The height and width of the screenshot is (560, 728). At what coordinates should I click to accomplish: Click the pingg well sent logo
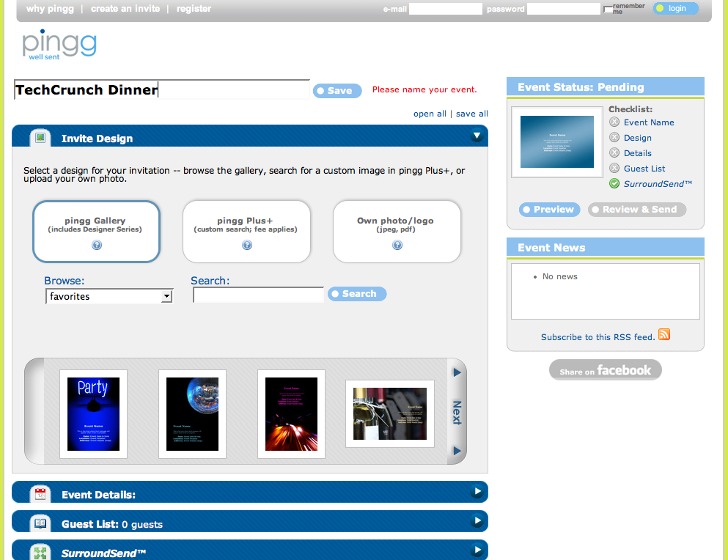[x=59, y=45]
